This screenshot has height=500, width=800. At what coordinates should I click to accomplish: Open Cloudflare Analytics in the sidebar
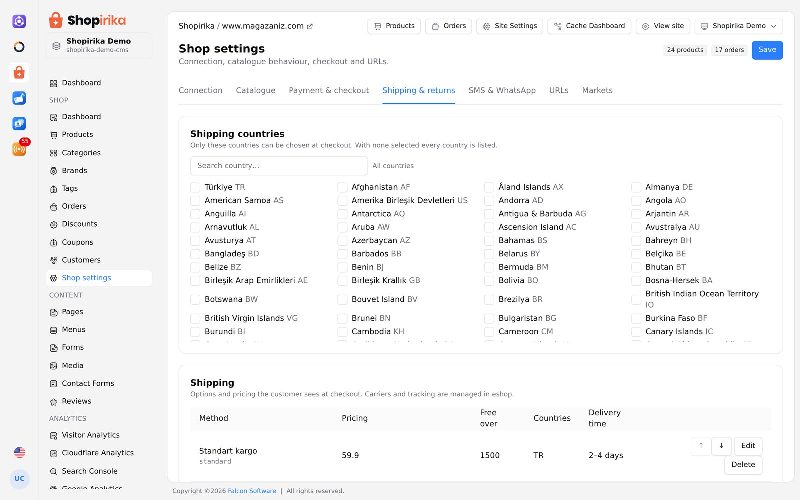(x=97, y=453)
